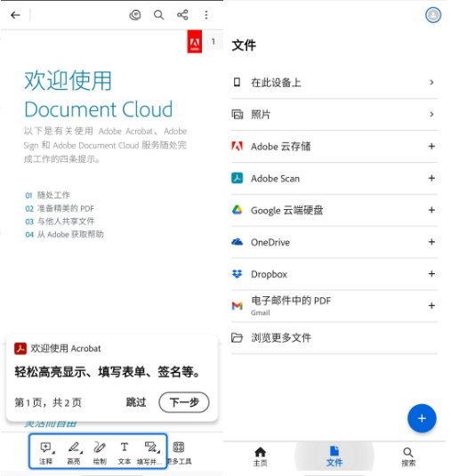
Task: Open Adobe 云存储 row
Action: click(x=334, y=146)
